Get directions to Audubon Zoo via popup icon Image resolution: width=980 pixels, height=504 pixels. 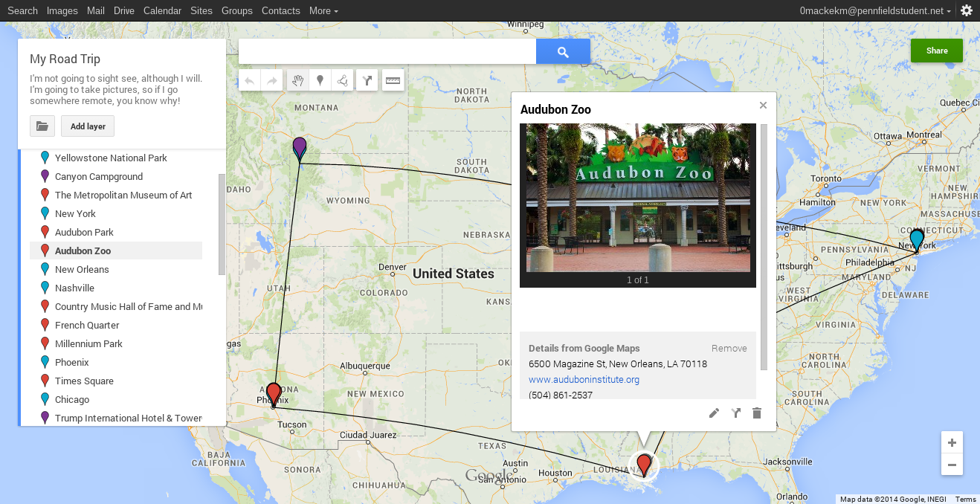pyautogui.click(x=735, y=413)
